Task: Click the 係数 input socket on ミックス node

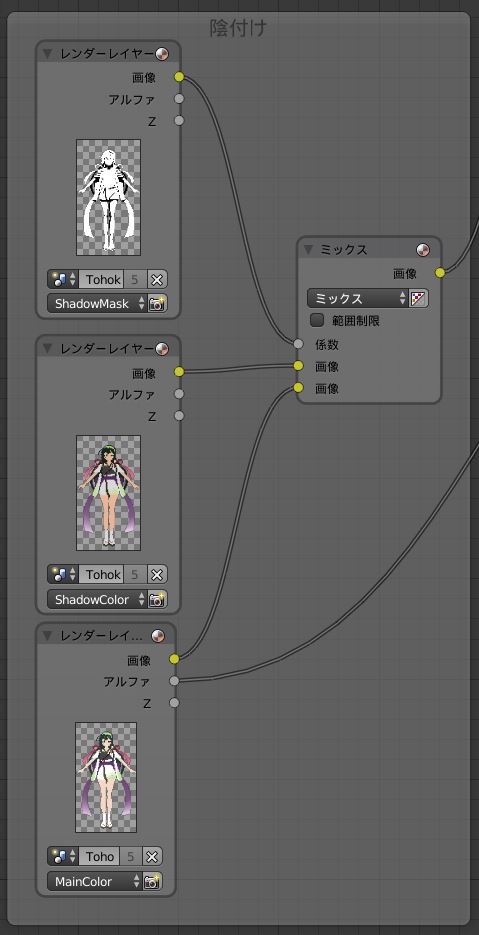Action: coord(298,344)
